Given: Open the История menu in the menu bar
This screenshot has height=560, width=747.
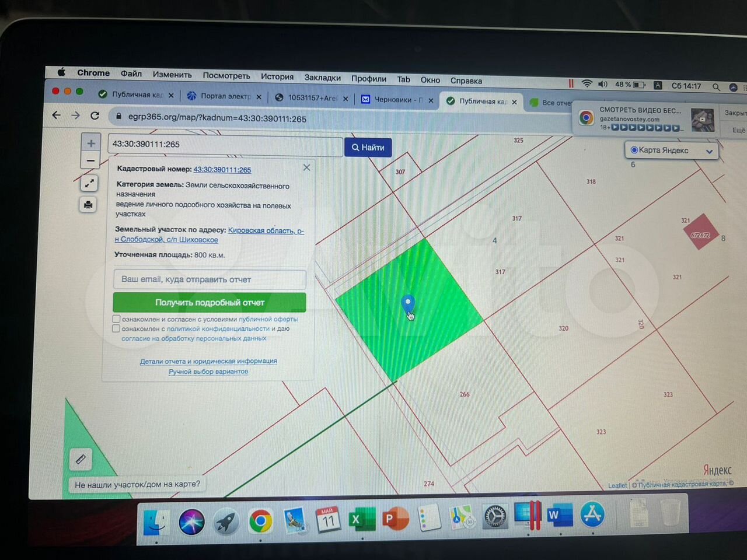Looking at the screenshot, I should [277, 76].
